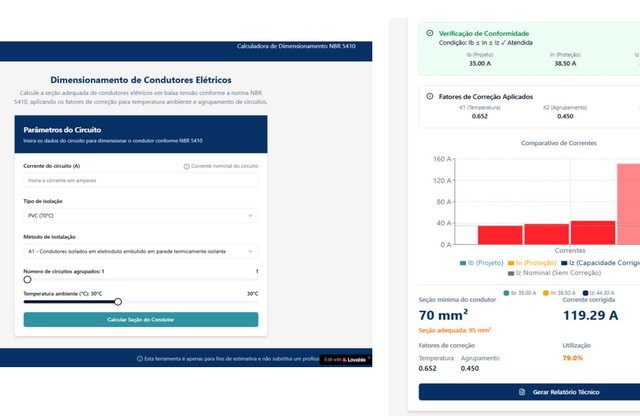This screenshot has width=640, height=420.
Task: Click the Iz Nominal (Sem Correção) legend entry
Action: click(554, 273)
